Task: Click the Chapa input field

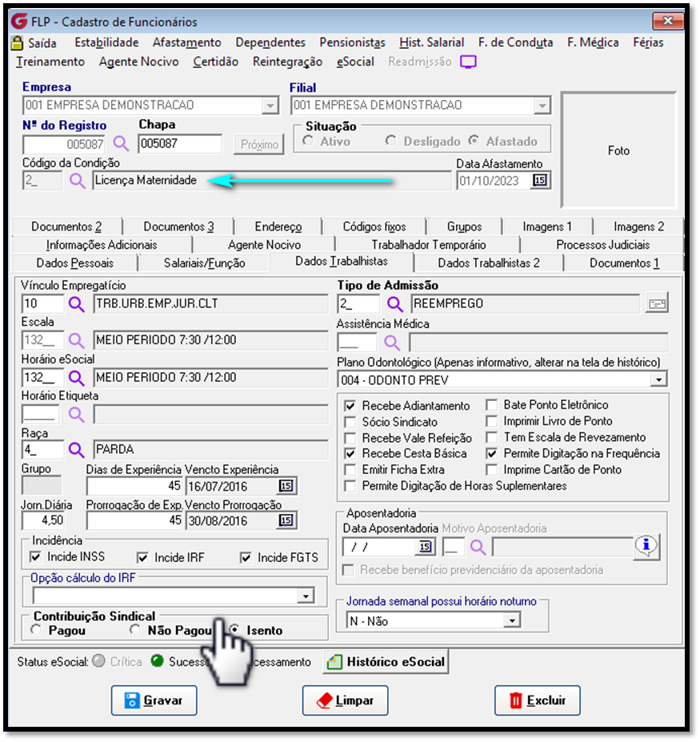Action: [180, 143]
